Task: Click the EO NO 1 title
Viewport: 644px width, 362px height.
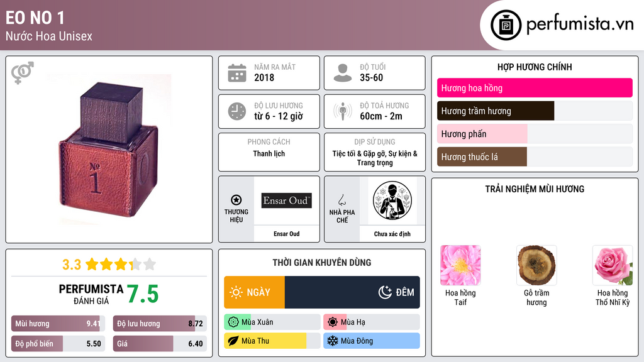Action: click(x=35, y=18)
